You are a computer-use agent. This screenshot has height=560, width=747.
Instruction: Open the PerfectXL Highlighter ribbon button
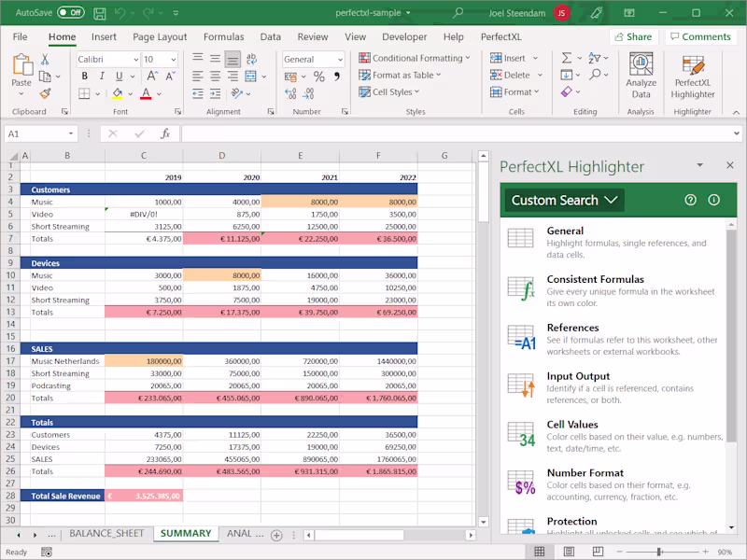pyautogui.click(x=692, y=77)
